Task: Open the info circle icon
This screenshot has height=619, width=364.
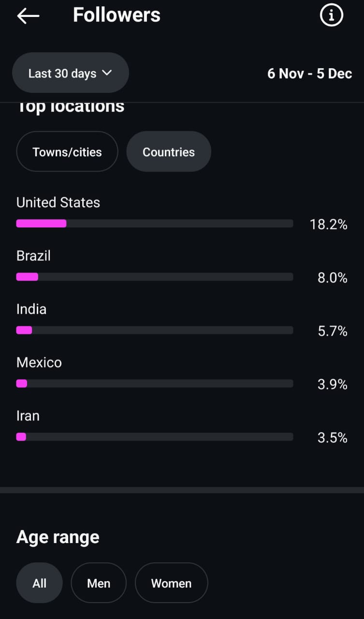Action: click(331, 16)
